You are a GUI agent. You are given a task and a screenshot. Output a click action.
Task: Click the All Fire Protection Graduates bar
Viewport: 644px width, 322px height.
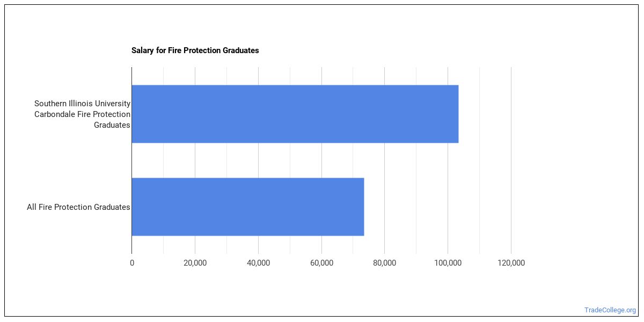pyautogui.click(x=248, y=207)
